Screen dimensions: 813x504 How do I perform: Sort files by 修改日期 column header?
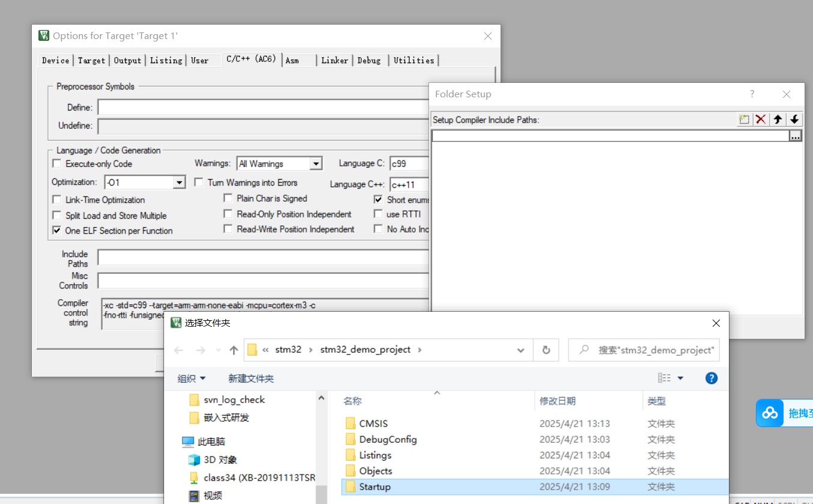coord(558,401)
